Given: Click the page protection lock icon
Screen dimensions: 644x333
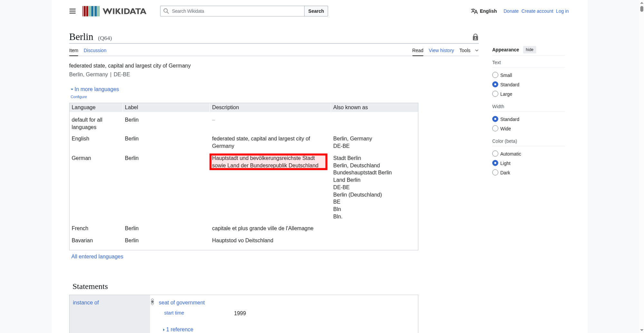Looking at the screenshot, I should pyautogui.click(x=475, y=37).
